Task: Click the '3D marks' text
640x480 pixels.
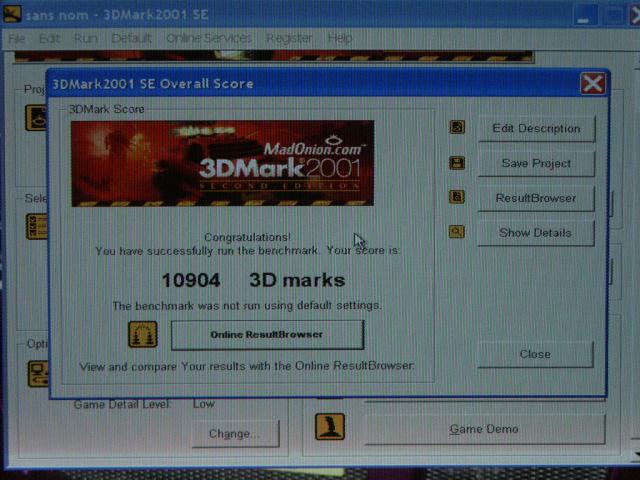Action: pyautogui.click(x=297, y=280)
